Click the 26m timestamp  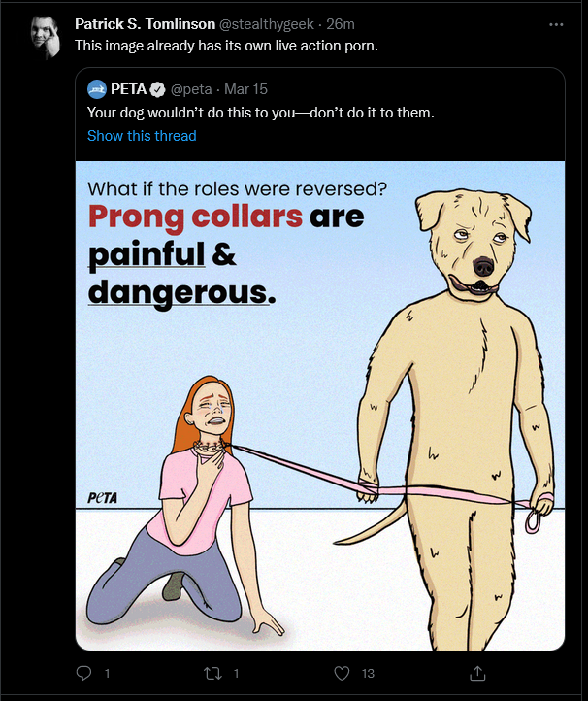click(x=340, y=24)
